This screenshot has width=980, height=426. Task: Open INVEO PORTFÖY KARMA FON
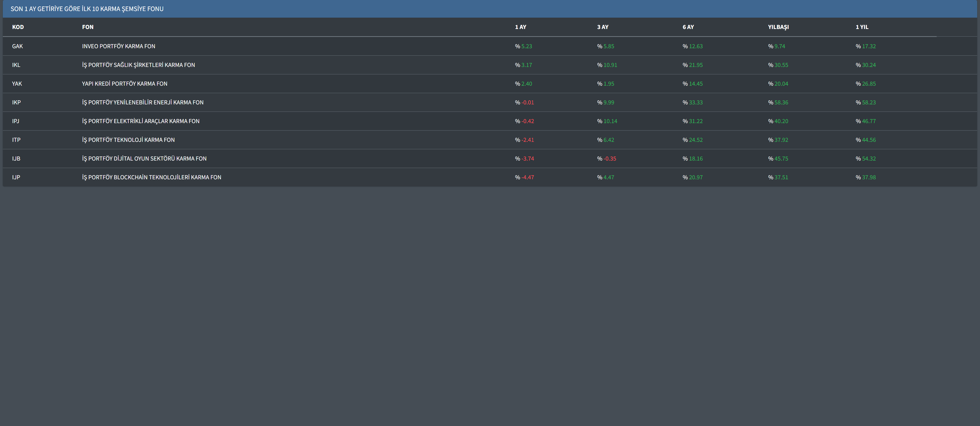pyautogui.click(x=118, y=46)
